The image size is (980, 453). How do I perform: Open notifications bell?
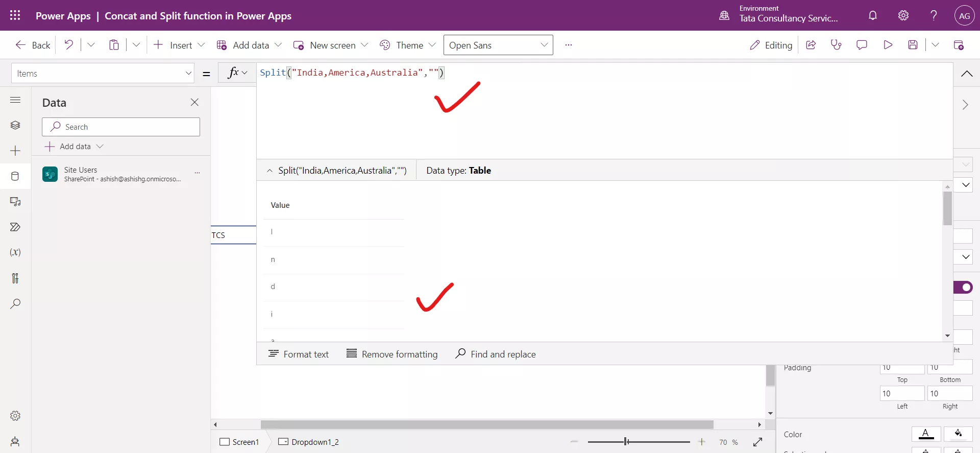click(x=873, y=15)
